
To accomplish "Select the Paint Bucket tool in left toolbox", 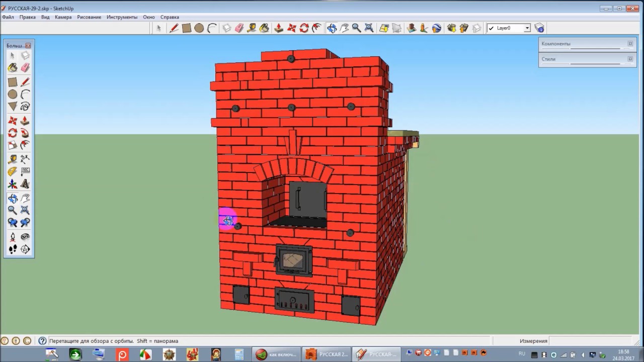I will (13, 68).
